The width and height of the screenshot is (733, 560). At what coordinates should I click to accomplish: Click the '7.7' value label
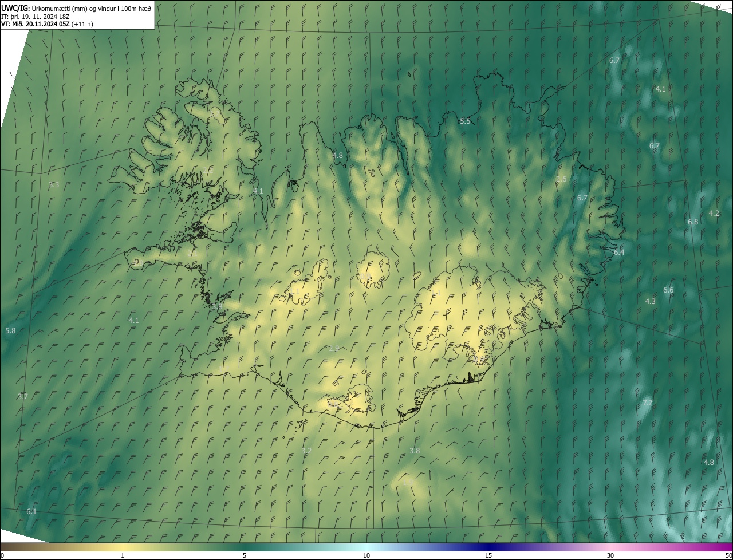pos(648,403)
